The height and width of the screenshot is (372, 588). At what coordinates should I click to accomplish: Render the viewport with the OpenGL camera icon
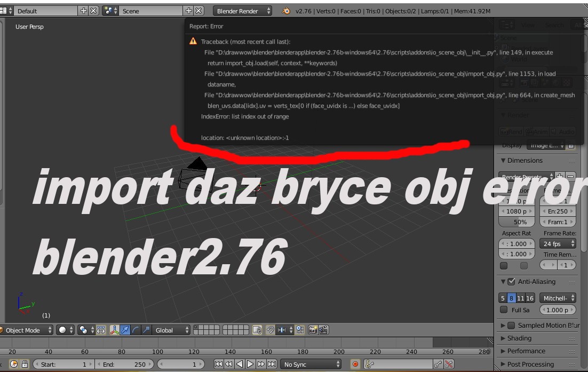click(313, 330)
